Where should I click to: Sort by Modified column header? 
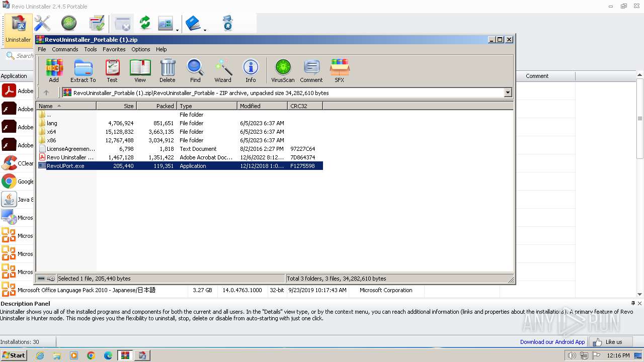point(262,106)
